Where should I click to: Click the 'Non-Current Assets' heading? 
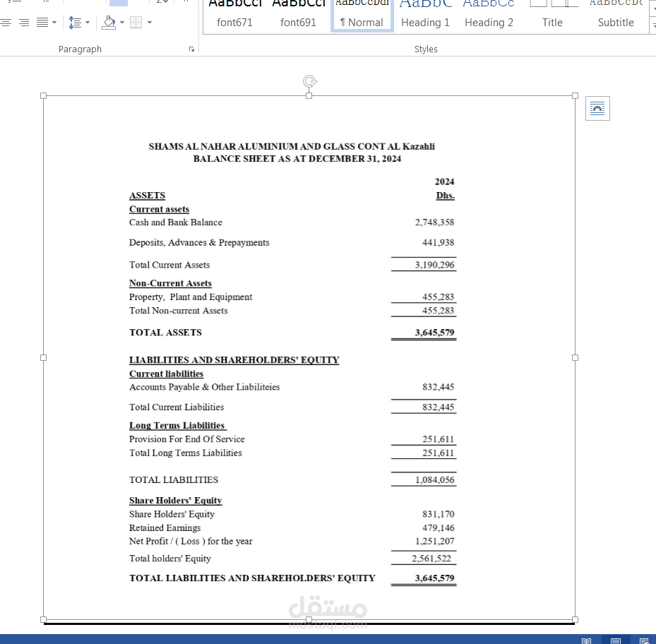pyautogui.click(x=170, y=283)
